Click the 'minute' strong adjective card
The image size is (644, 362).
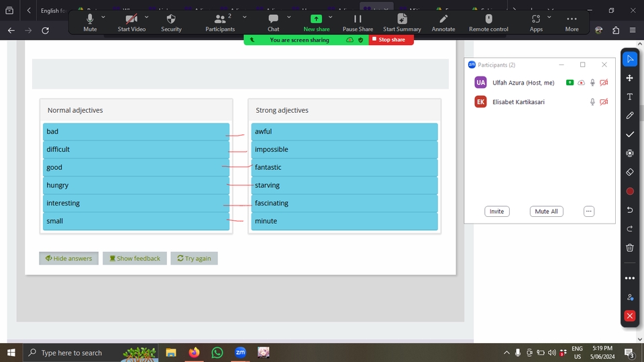[x=344, y=221]
